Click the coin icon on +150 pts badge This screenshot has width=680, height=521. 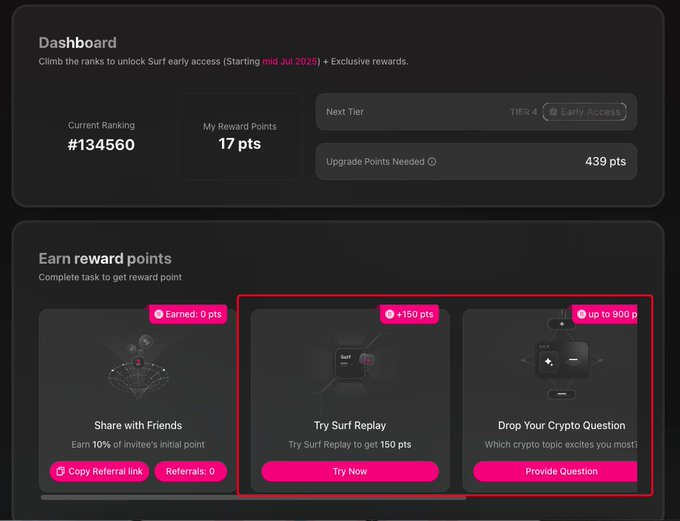389,314
